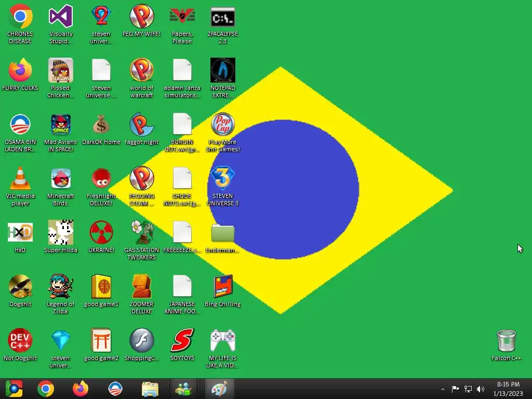Select the FREEEEEZE file icon

[182, 232]
